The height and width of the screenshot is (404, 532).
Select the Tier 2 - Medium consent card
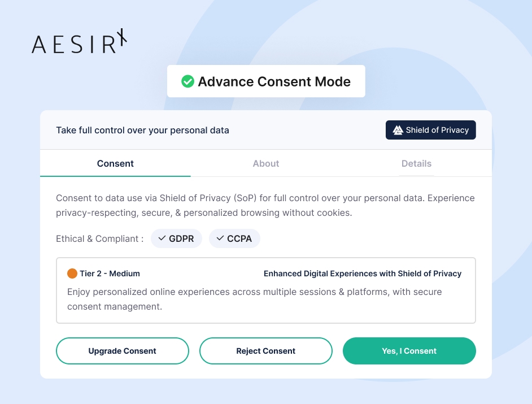click(265, 290)
